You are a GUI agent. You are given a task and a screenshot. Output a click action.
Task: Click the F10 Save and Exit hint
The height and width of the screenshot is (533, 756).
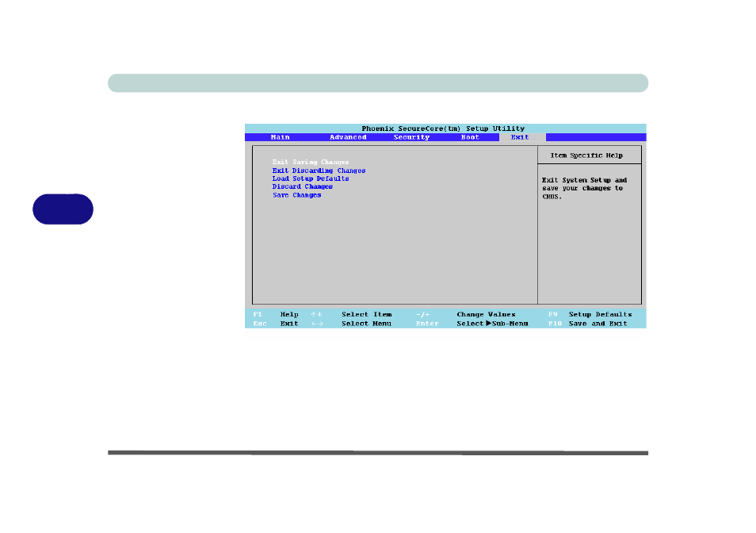(x=587, y=324)
